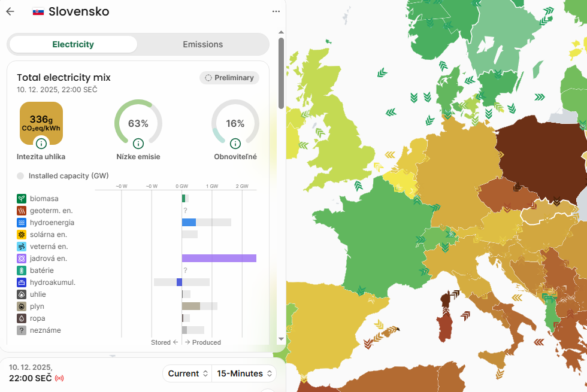This screenshot has height=392, width=587.
Task: Click the jadrová en. nuclear icon
Action: point(22,259)
